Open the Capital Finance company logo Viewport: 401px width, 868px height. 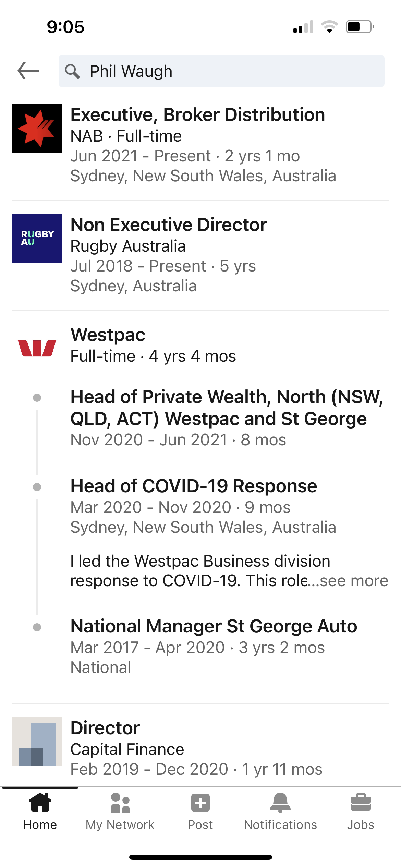37,742
